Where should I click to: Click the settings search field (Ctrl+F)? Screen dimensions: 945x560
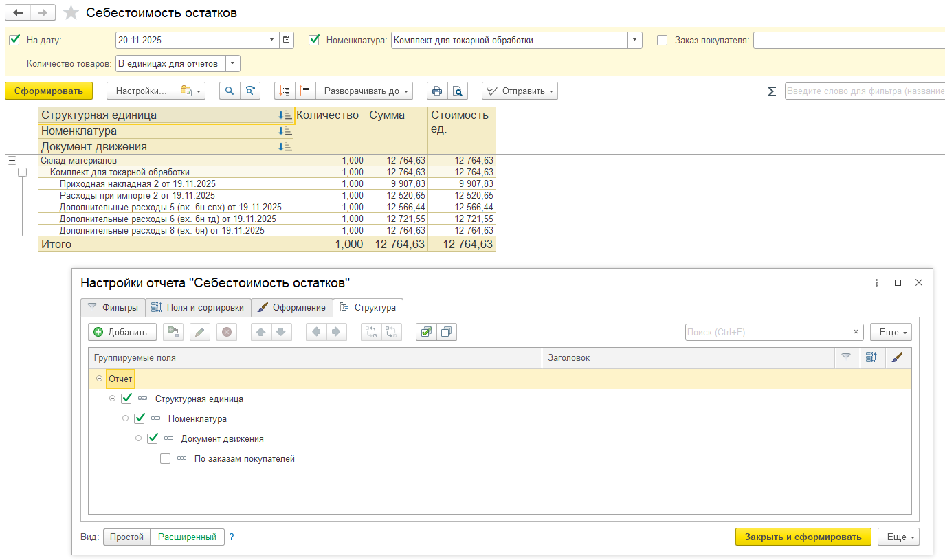coord(766,332)
